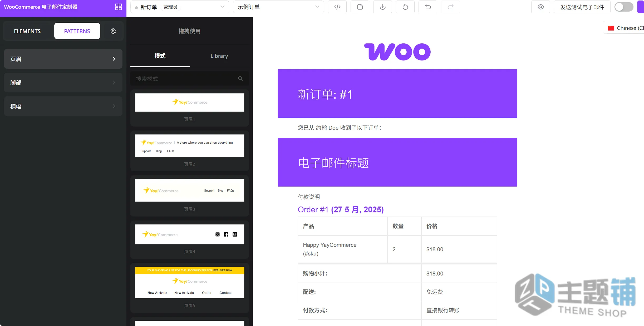644x326 pixels.
Task: Expand the 页眉 pattern category
Action: point(63,59)
